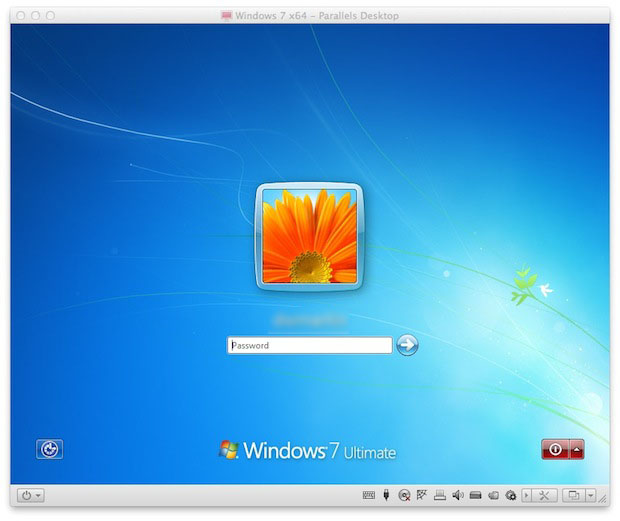Click the view mode windows button

point(573,495)
